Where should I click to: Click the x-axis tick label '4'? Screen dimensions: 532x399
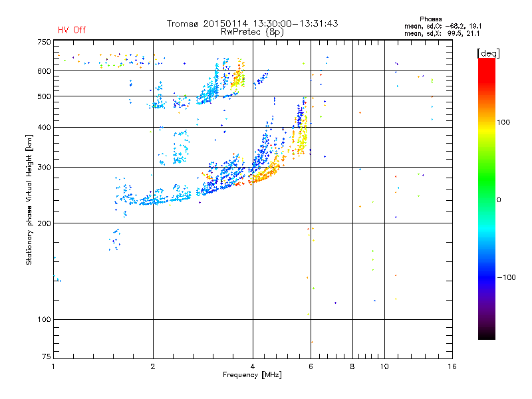[253, 366]
